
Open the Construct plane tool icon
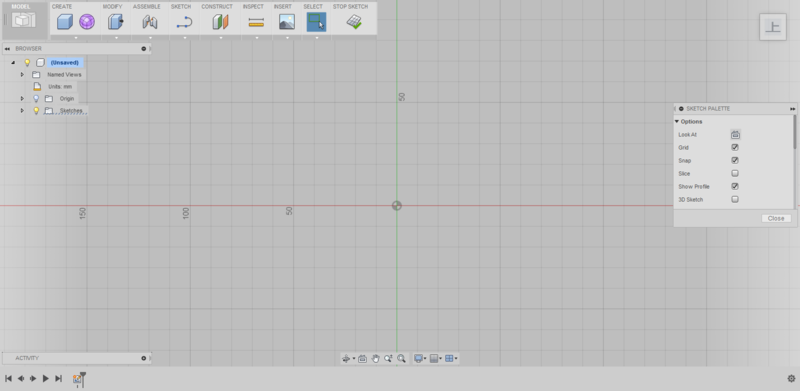[x=220, y=22]
